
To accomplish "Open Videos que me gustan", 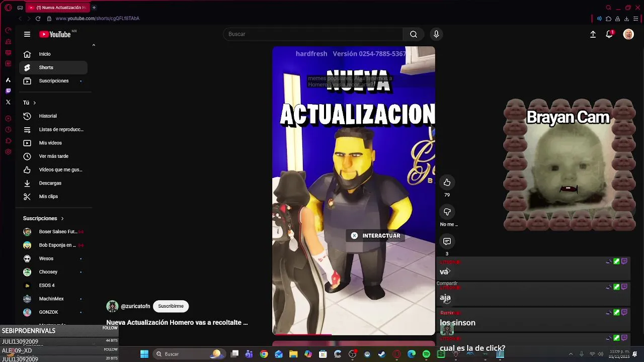I will coord(53,170).
